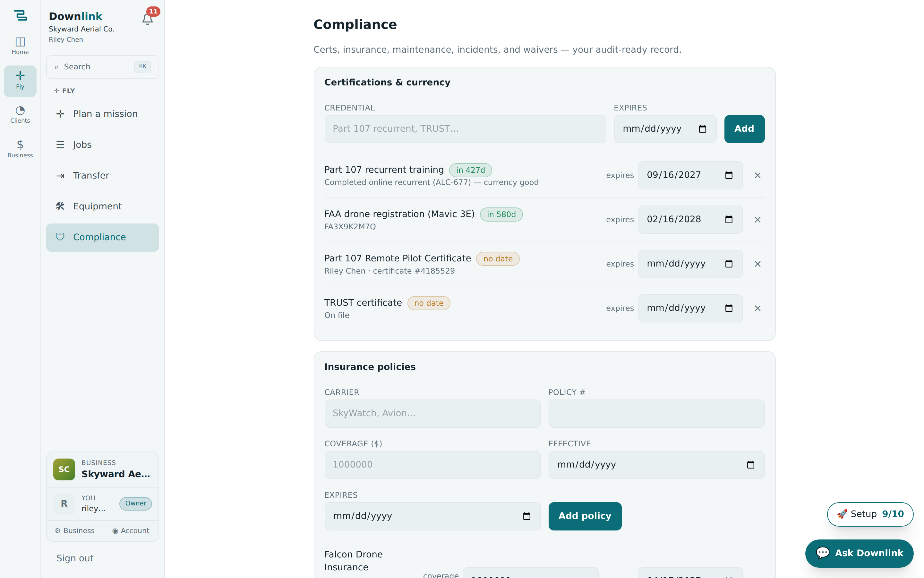Click the Falcon Drone Insurance policy name
924x578 pixels.
(353, 561)
